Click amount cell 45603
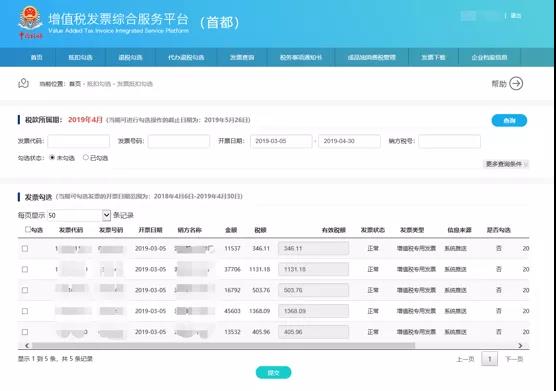This screenshot has height=391, width=556. coord(232,311)
